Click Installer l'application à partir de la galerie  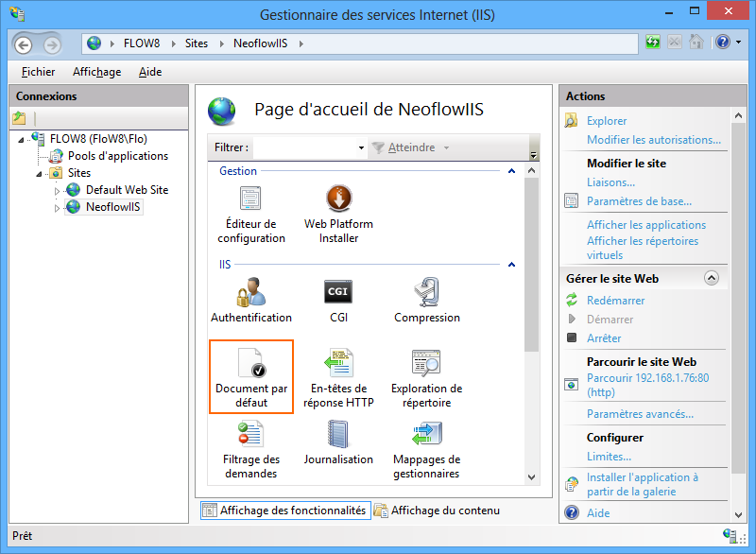[x=643, y=484]
